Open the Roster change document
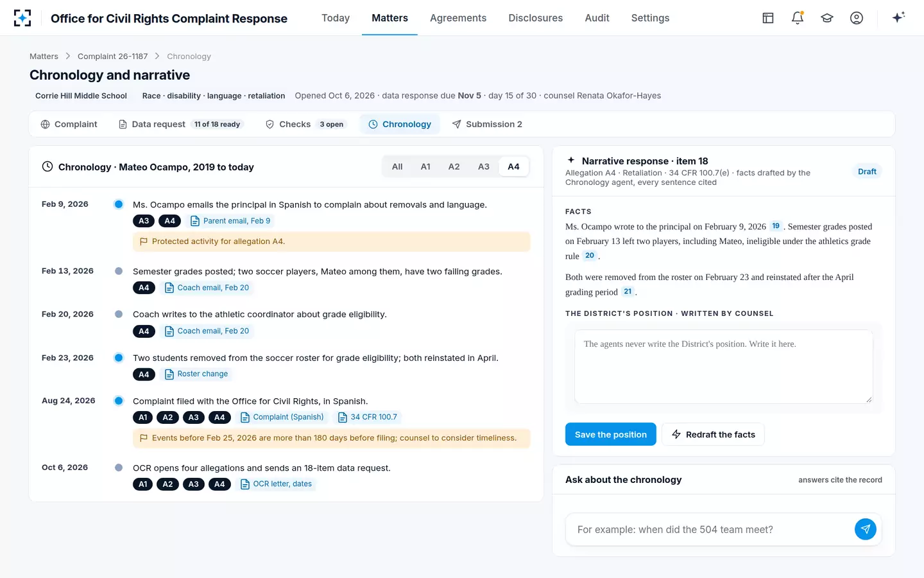 [x=196, y=374]
